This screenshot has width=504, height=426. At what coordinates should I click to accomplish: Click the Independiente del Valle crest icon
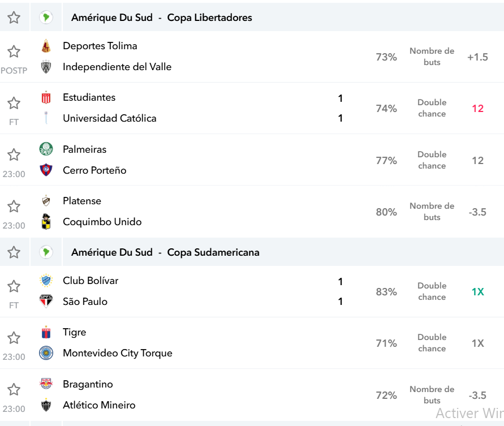click(46, 67)
